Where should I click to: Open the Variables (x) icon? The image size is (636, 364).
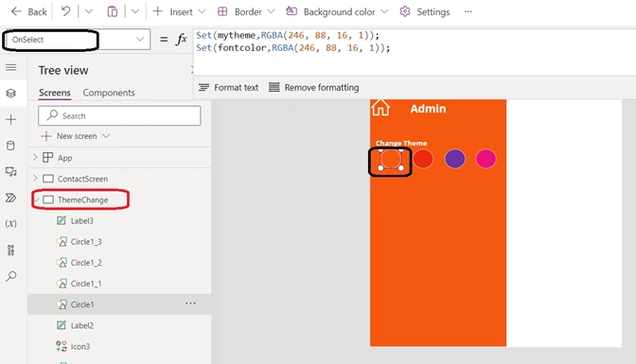pos(11,223)
